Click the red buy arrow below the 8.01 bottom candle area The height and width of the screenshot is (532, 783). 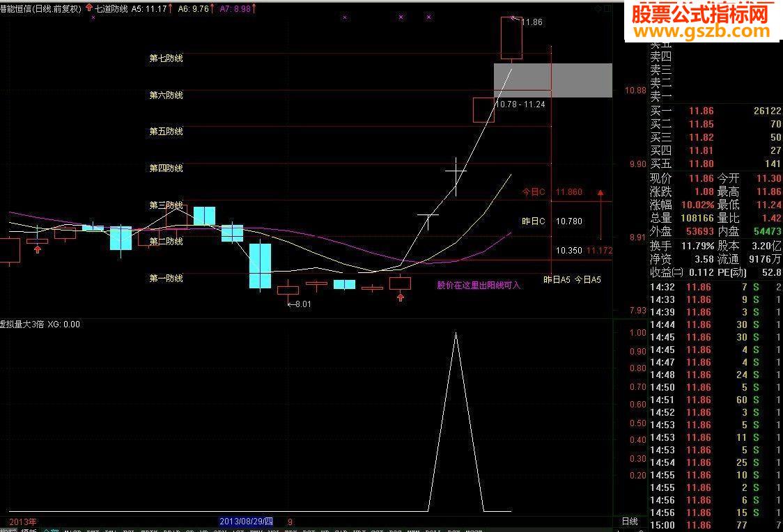401,297
